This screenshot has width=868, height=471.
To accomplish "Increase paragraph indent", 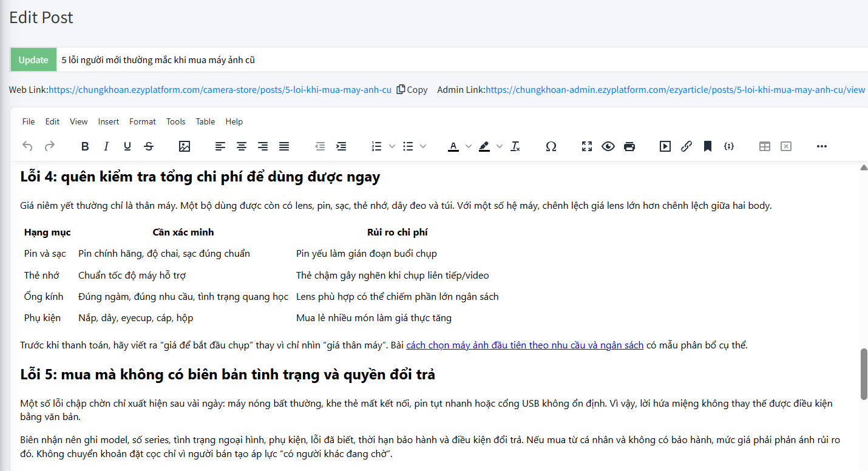I will (x=341, y=146).
